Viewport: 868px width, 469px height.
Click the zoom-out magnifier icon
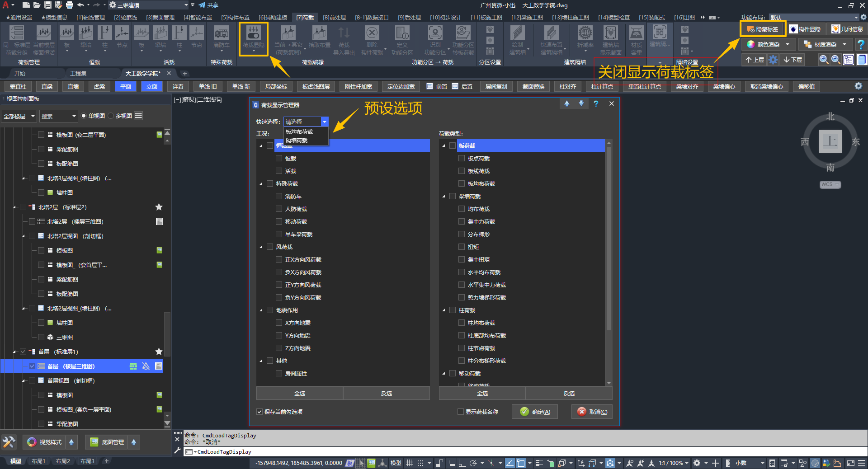836,60
